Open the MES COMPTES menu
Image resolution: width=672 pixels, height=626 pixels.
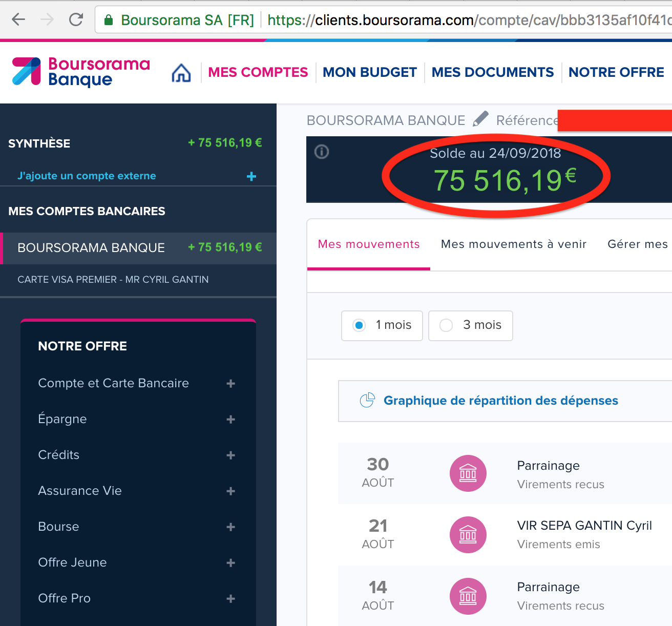coord(258,72)
